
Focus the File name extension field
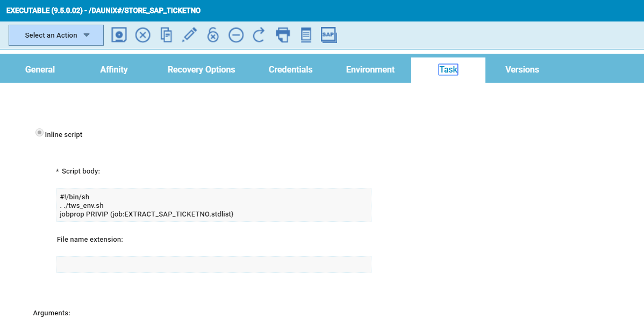[x=213, y=264]
